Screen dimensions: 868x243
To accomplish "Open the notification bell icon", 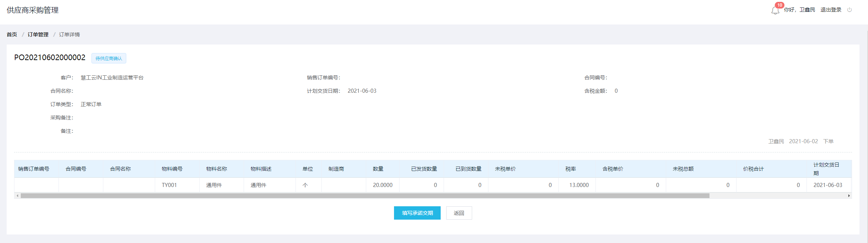I will (775, 11).
